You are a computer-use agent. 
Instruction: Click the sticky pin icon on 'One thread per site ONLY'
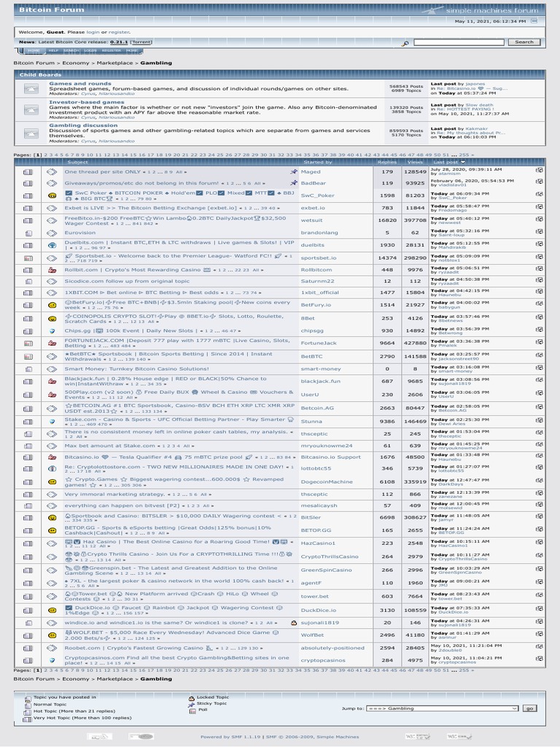pos(294,171)
